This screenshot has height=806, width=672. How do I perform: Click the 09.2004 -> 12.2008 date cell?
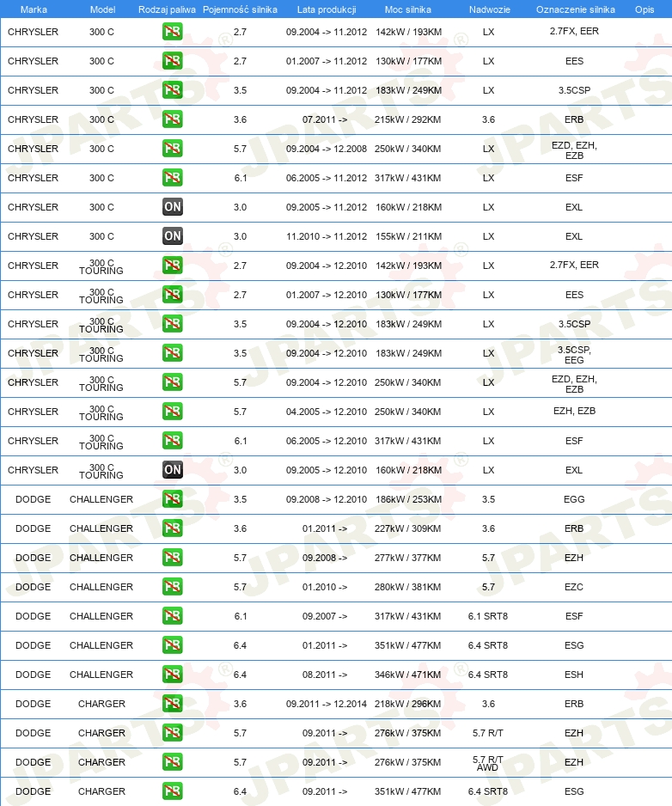click(x=327, y=149)
